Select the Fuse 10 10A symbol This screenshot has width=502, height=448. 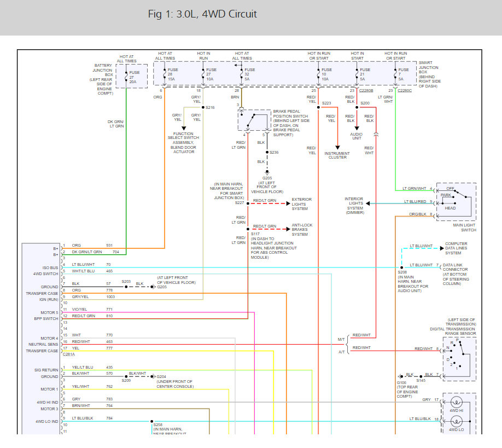[318, 74]
